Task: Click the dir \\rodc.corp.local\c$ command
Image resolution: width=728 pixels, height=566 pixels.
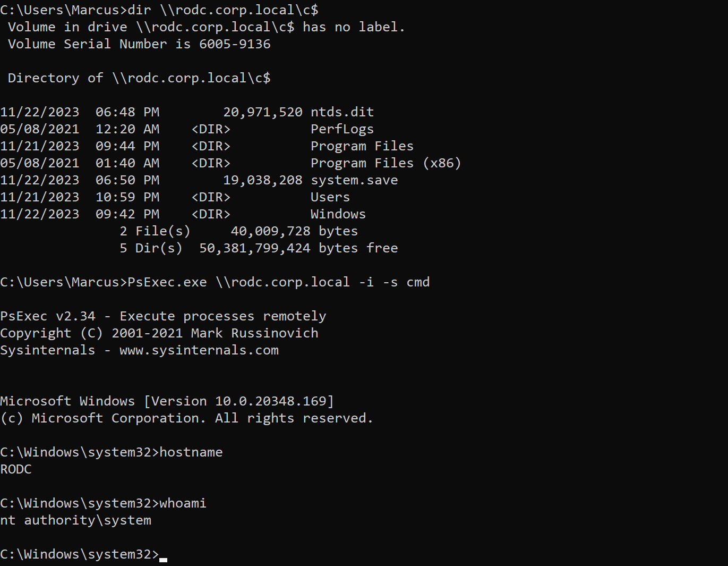Action: pos(223,10)
